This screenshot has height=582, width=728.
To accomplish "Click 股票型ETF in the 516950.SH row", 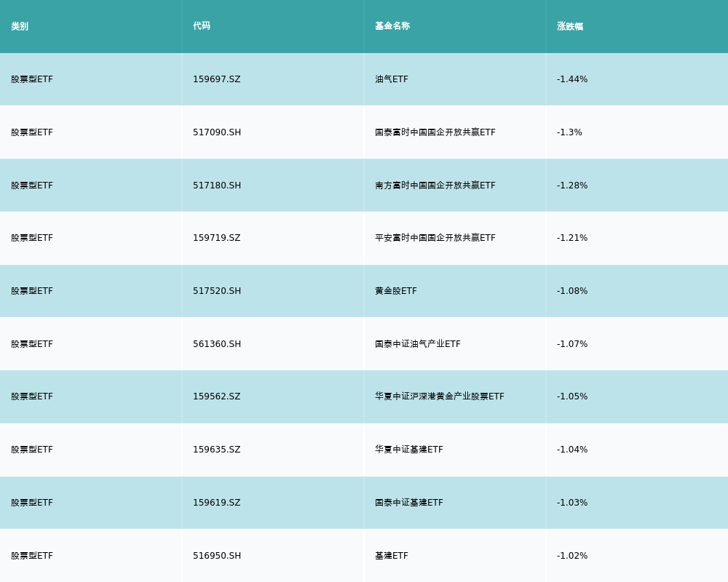I will click(x=32, y=556).
